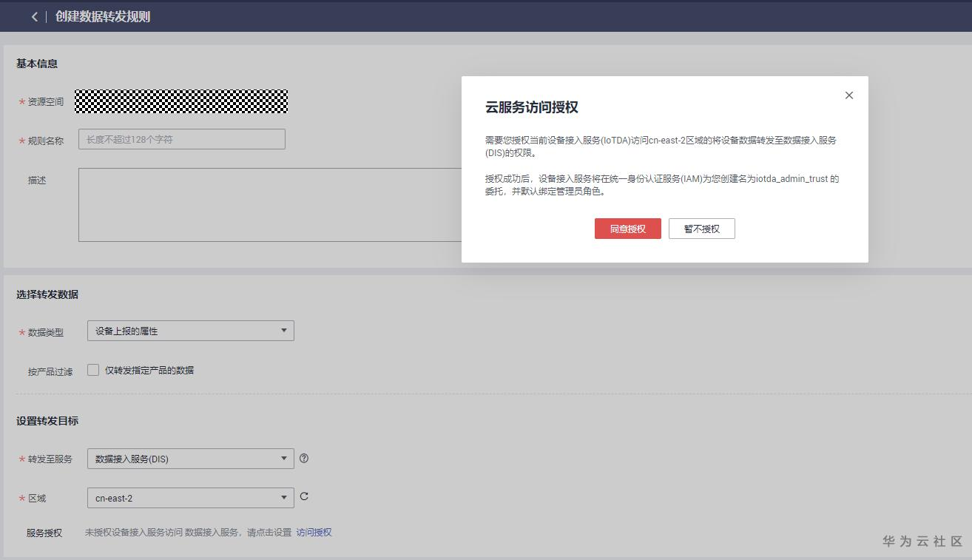Enable the 仅转发指定产品的数据 checkbox
972x560 pixels.
pyautogui.click(x=92, y=369)
